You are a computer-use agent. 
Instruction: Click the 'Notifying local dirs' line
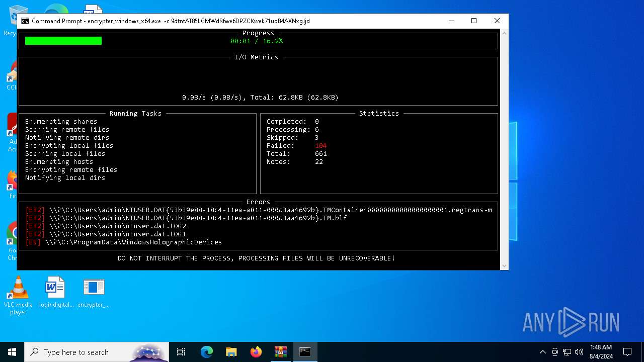coord(65,177)
